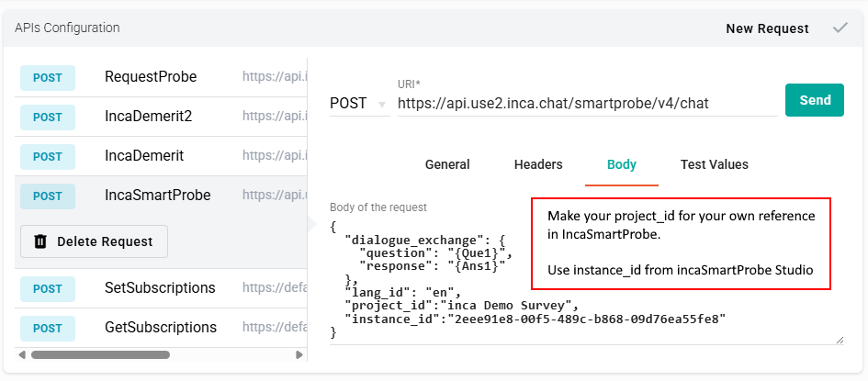This screenshot has height=381, width=868.
Task: Open the IncaDemerit request
Action: 144,156
